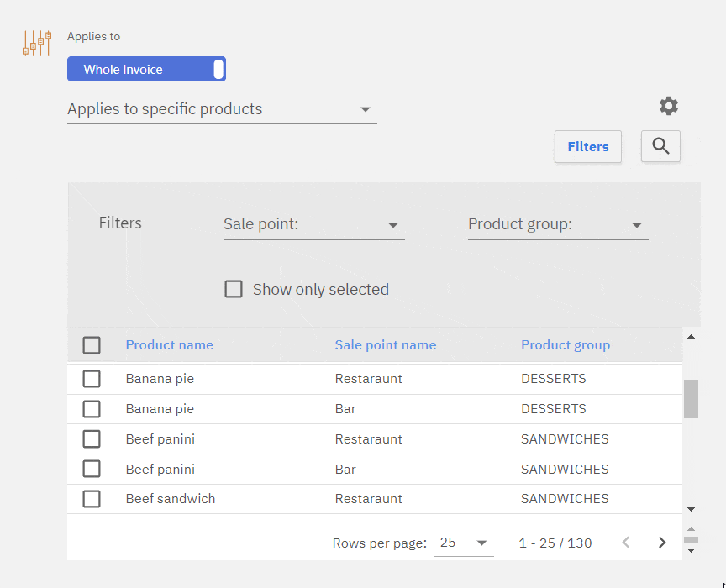Go to next page of products
726x588 pixels.
661,543
